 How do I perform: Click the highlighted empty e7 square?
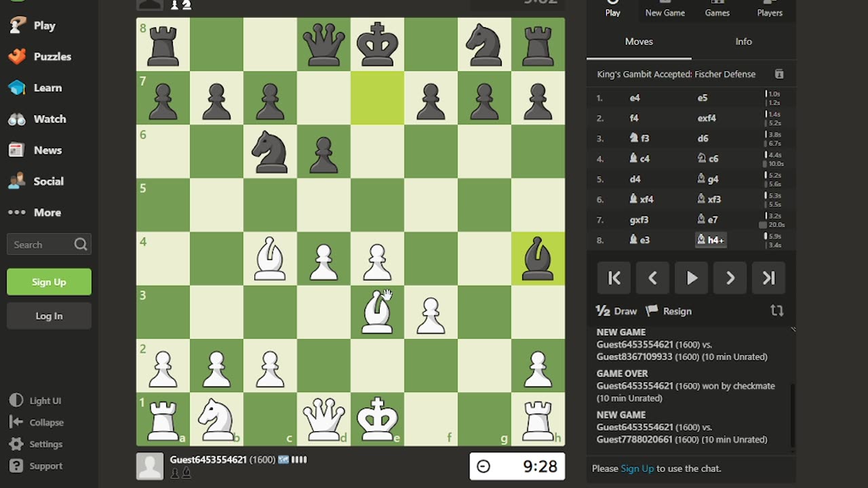pyautogui.click(x=377, y=98)
